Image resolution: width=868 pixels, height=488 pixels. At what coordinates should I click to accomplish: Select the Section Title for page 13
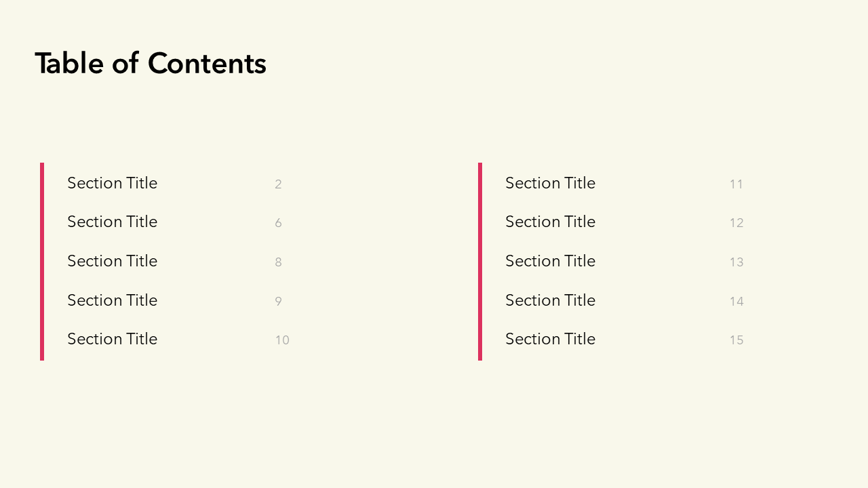(x=550, y=261)
